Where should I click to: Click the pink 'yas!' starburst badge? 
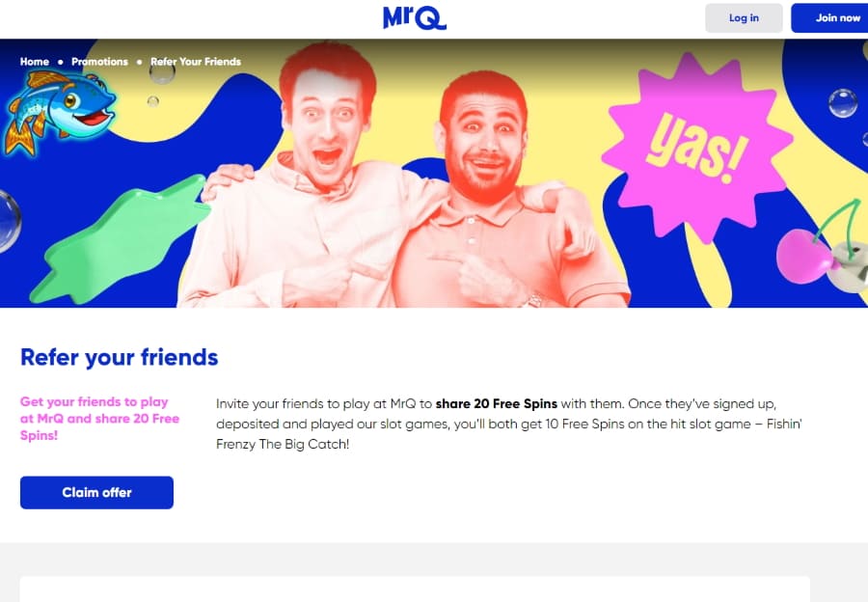697,148
